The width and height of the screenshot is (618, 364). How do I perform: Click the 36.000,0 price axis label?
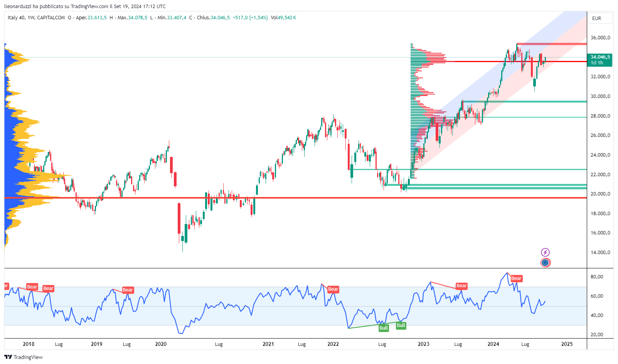pos(600,38)
